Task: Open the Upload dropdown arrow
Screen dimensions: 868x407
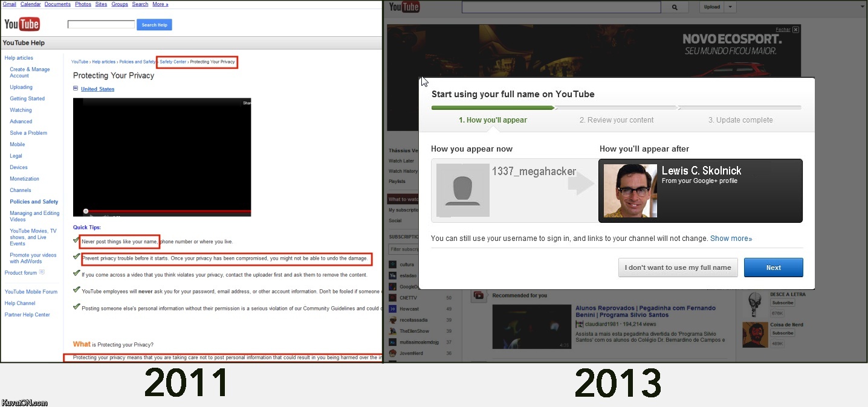Action: coord(730,7)
